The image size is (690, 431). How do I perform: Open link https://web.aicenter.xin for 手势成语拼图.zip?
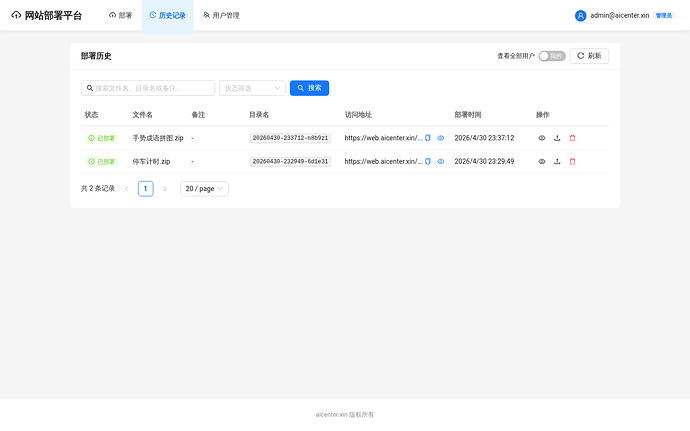point(383,138)
